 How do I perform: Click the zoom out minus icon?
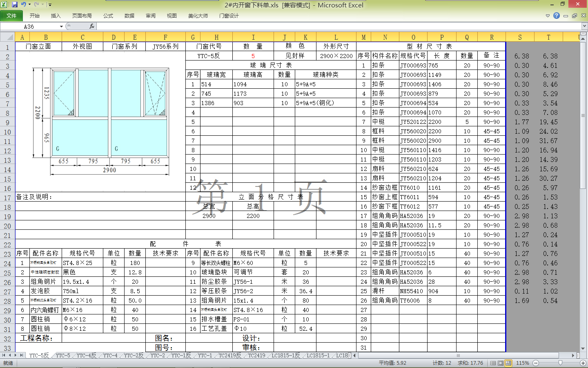[x=536, y=363]
